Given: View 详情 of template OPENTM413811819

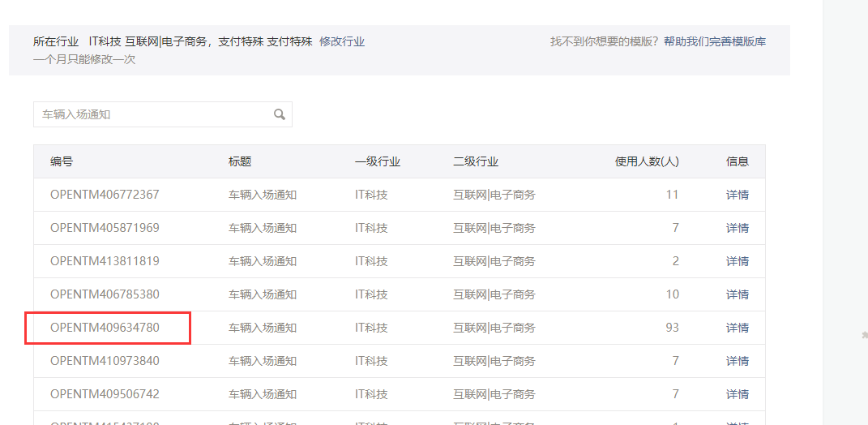Looking at the screenshot, I should click(737, 261).
